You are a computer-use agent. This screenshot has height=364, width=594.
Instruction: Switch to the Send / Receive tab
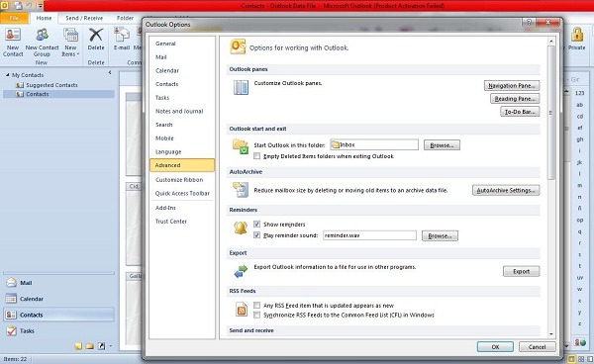84,18
